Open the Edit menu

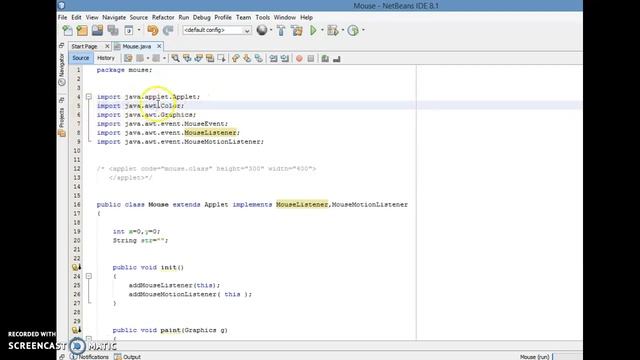click(x=76, y=18)
